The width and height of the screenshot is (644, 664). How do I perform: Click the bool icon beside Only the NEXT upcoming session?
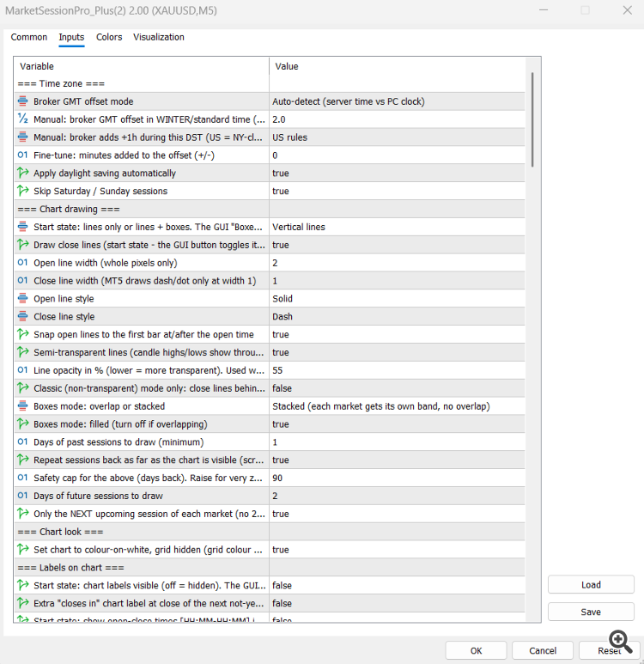coord(23,514)
